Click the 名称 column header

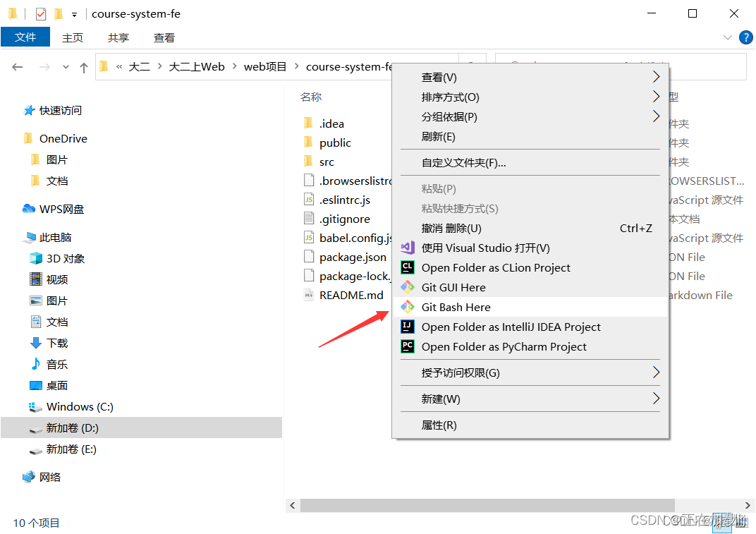coord(311,97)
